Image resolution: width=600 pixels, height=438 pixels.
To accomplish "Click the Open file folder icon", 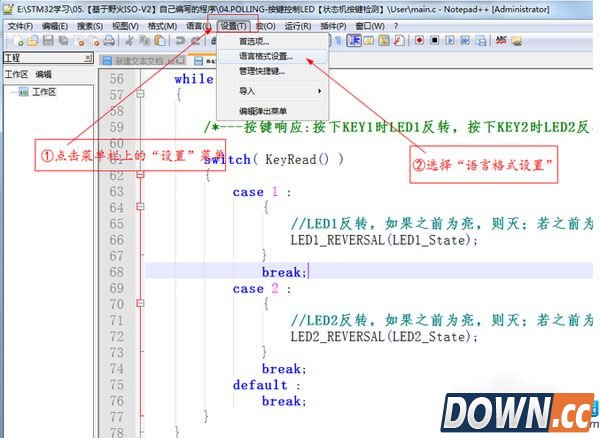I will tap(33, 41).
